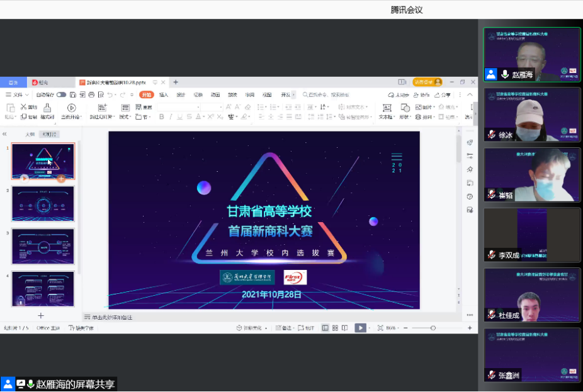Toggle the 自动保存 auto-save switch
583x392 pixels.
[x=61, y=94]
